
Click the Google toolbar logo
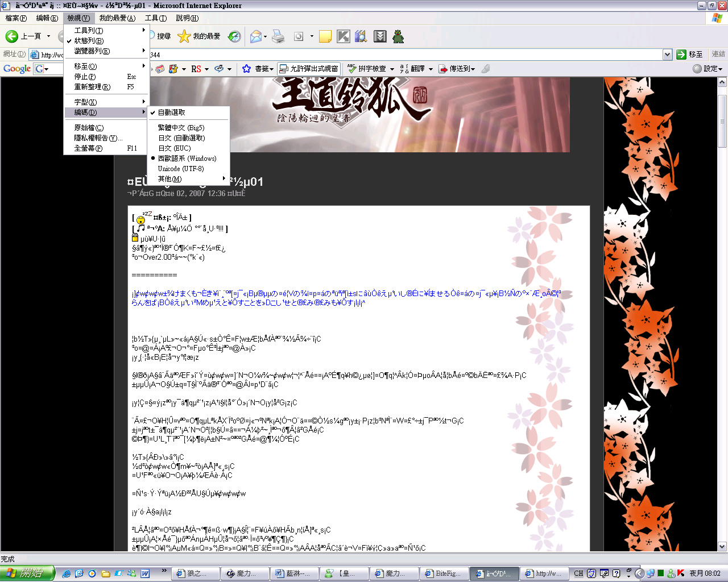[17, 69]
